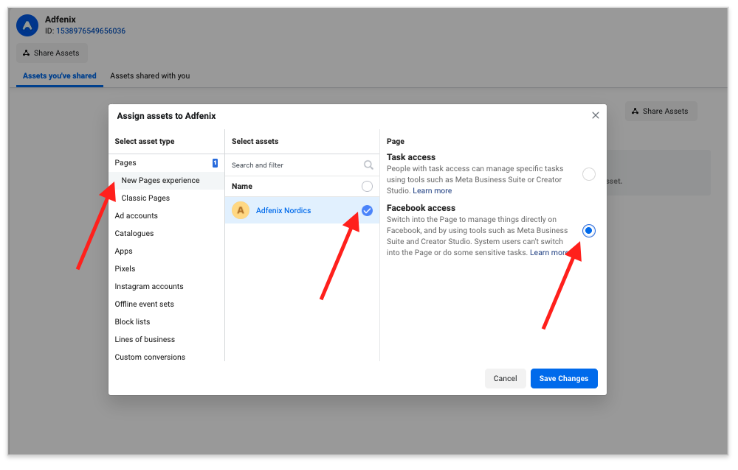Select Custom conversions asset type
Image resolution: width=738 pixels, height=470 pixels.
(x=166, y=357)
